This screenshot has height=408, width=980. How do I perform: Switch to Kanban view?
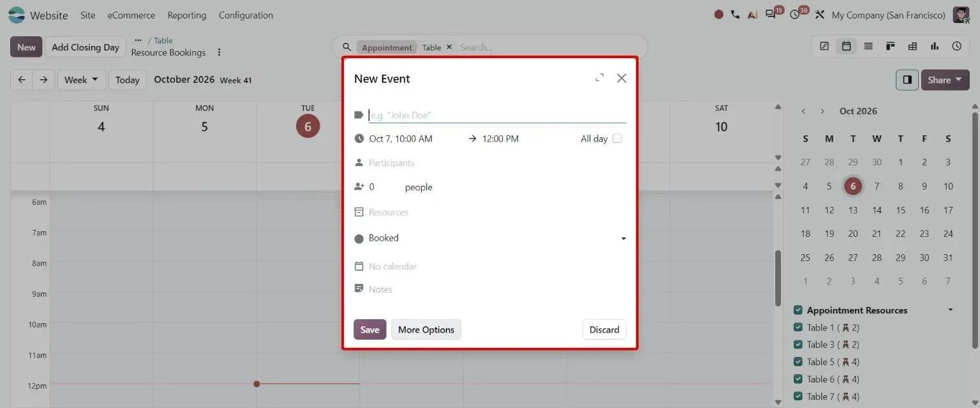[891, 46]
